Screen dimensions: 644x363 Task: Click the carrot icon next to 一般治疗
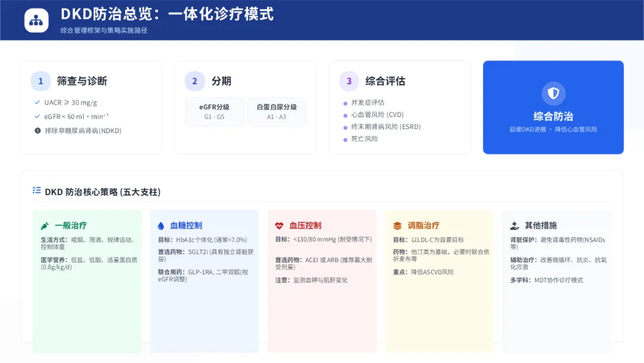(x=45, y=226)
